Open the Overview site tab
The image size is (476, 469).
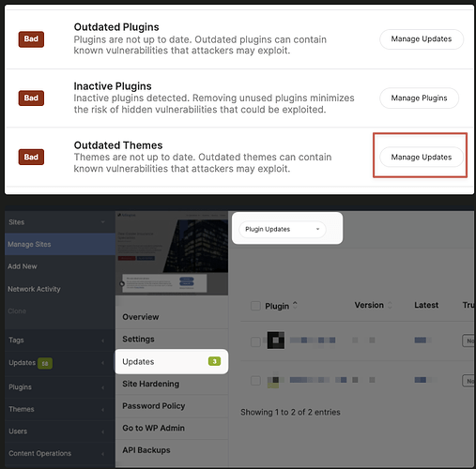pos(172,317)
